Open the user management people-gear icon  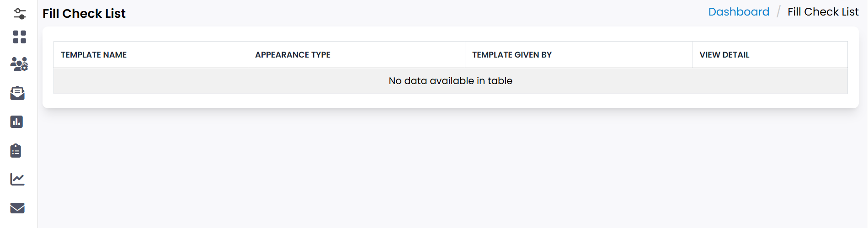tap(19, 64)
